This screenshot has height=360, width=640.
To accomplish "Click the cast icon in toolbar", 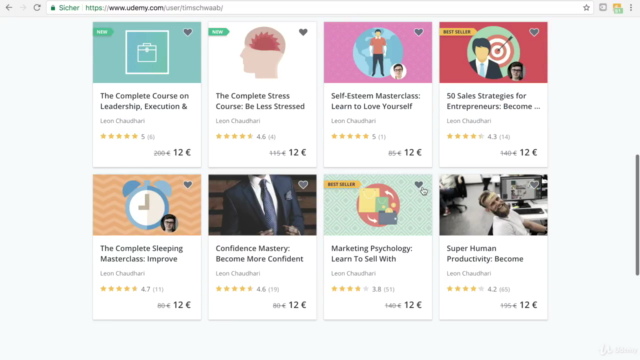I will tap(603, 7).
